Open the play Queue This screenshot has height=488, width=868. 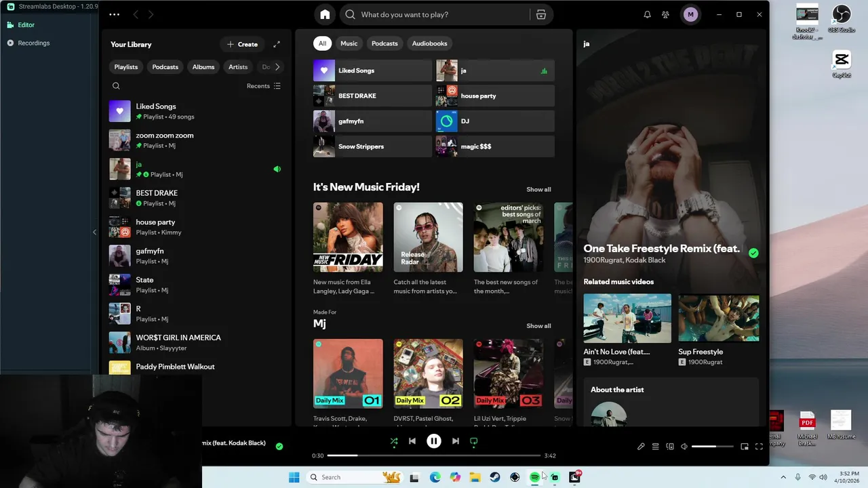pos(655,447)
